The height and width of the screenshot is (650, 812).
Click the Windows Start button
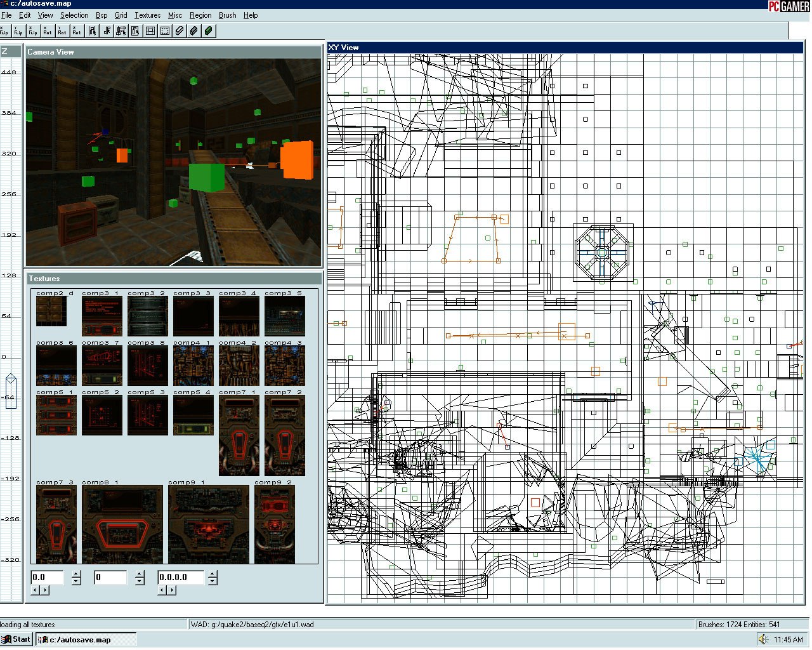pos(16,639)
